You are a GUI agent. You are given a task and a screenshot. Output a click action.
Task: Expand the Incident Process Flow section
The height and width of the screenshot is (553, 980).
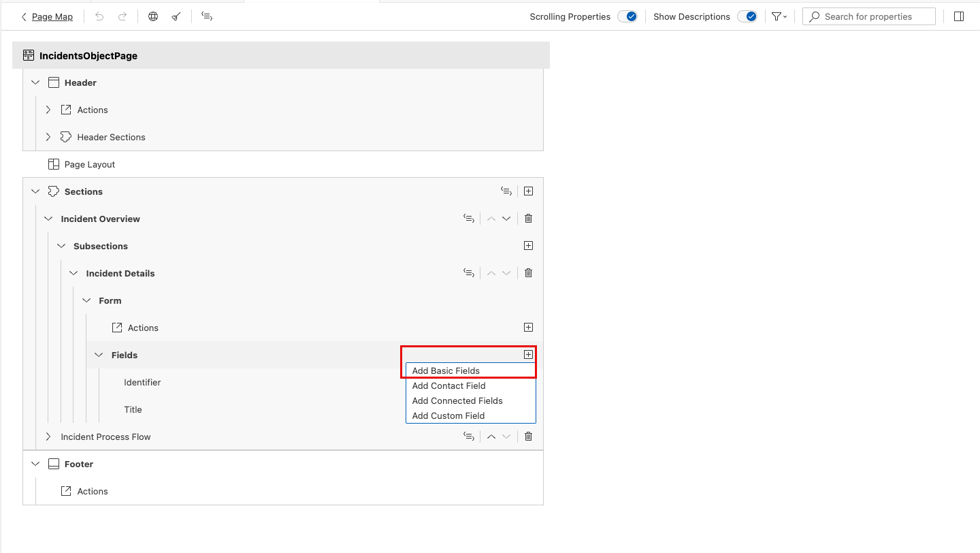click(48, 437)
